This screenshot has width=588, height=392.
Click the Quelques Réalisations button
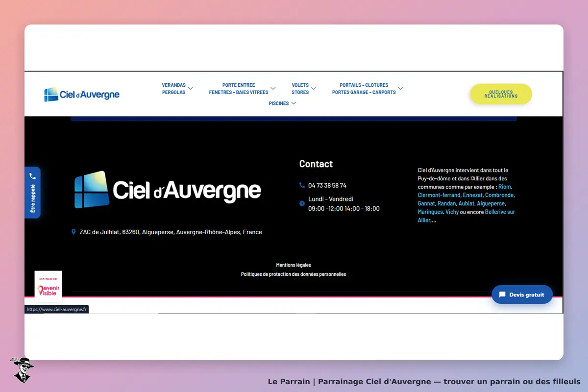pos(501,94)
